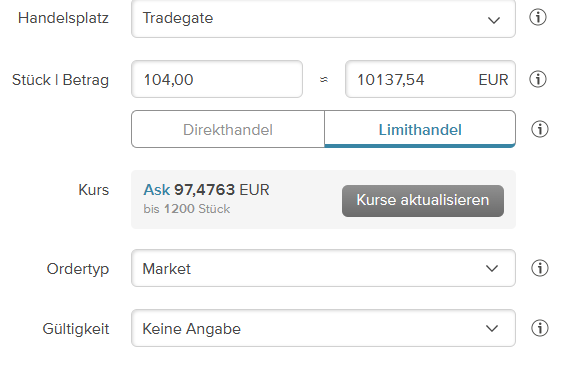Screen dimensions: 569x378
Task: Click the Kurse aktualisieren button
Action: tap(423, 201)
